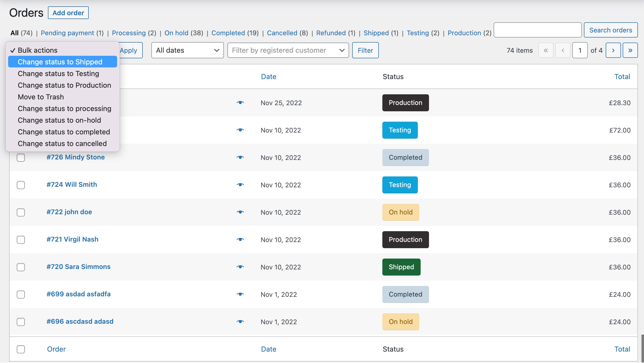
Task: Click the eye icon on order #699
Action: pyautogui.click(x=240, y=293)
